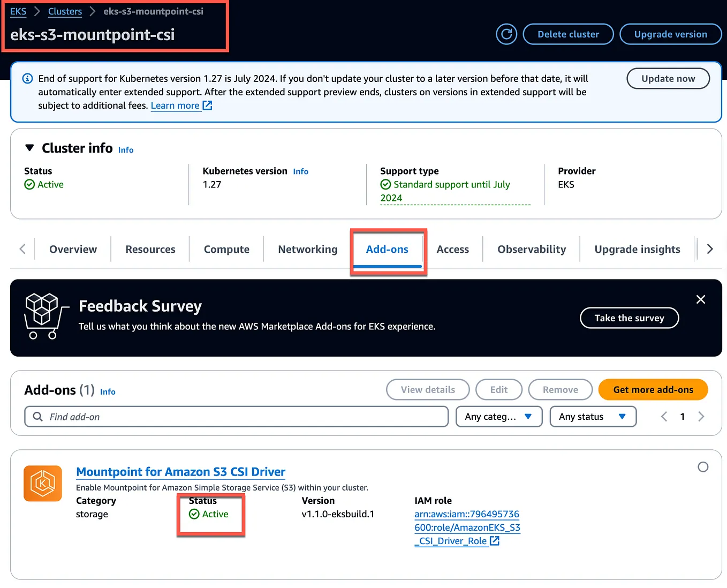Viewport: 727px width, 588px height.
Task: Open the Observability tab
Action: coord(532,249)
